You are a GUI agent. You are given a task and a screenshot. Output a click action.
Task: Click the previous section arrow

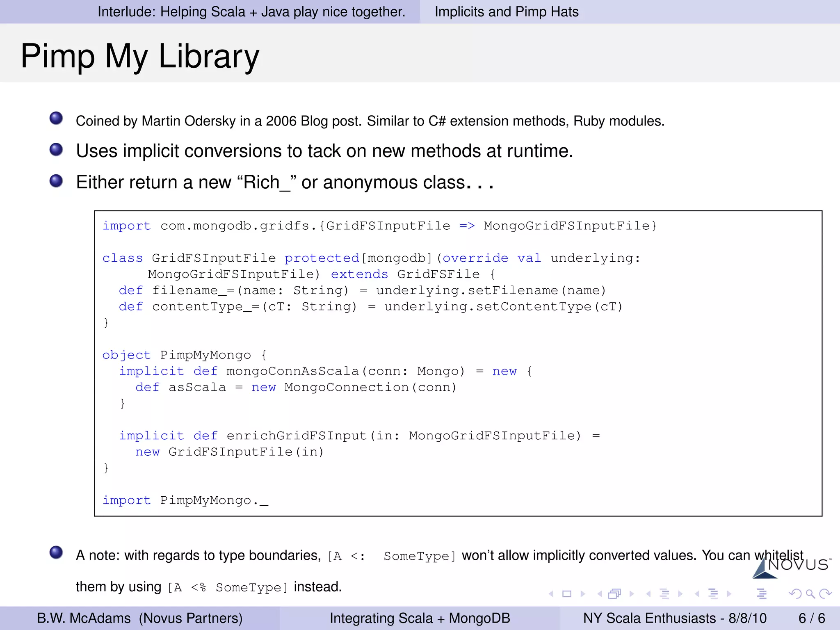click(x=697, y=594)
